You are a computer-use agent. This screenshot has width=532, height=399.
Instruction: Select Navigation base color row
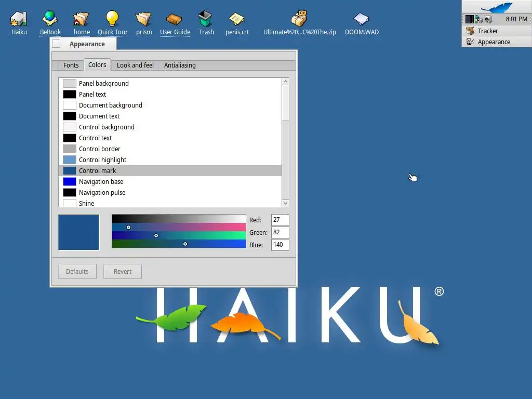click(x=170, y=181)
